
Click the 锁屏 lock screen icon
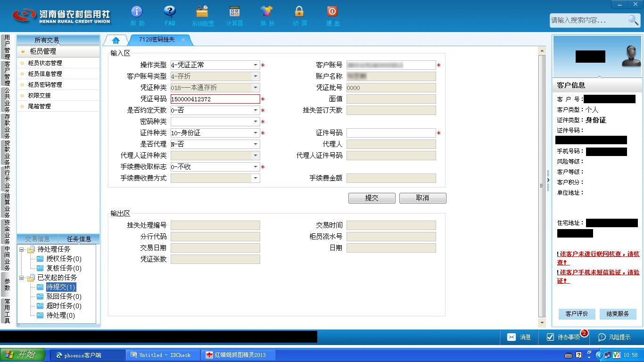point(299,16)
